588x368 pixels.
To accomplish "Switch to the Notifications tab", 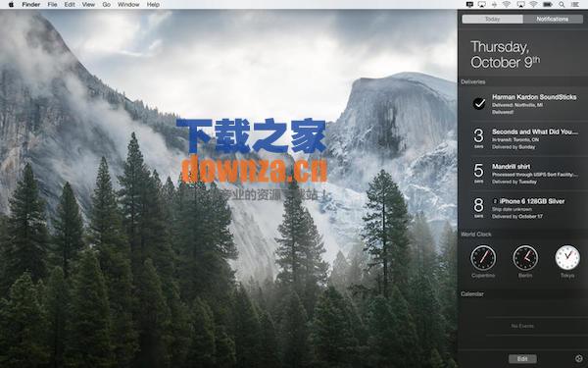I will pos(553,20).
